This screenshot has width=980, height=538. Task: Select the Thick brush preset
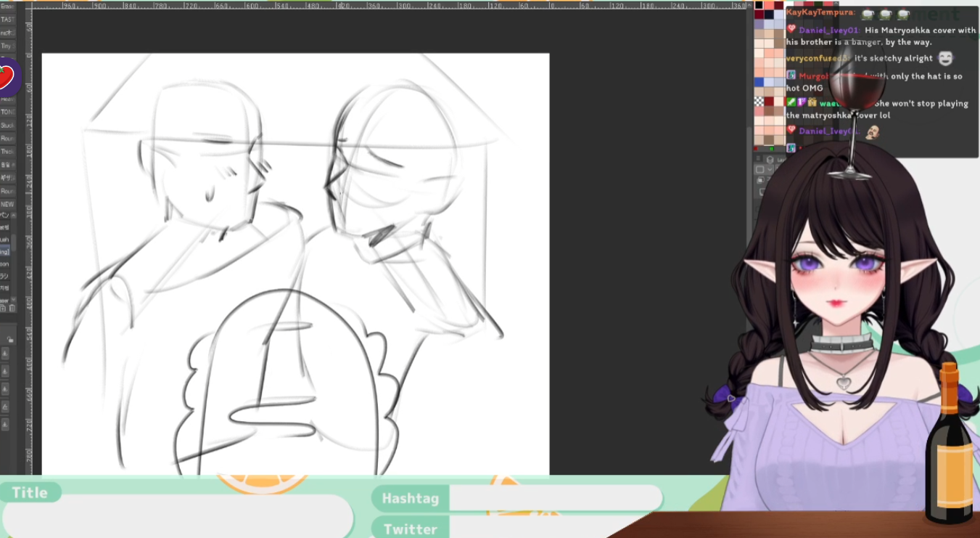(x=7, y=151)
